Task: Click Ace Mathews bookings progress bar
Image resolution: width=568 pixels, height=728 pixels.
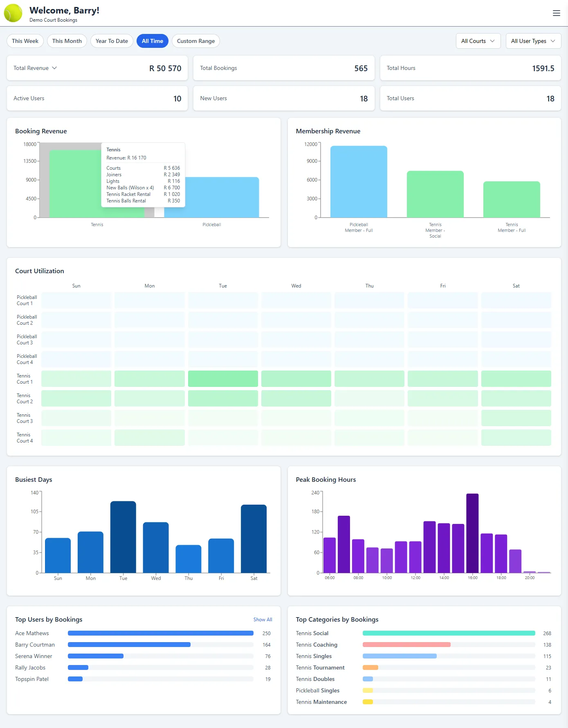Action: point(161,633)
